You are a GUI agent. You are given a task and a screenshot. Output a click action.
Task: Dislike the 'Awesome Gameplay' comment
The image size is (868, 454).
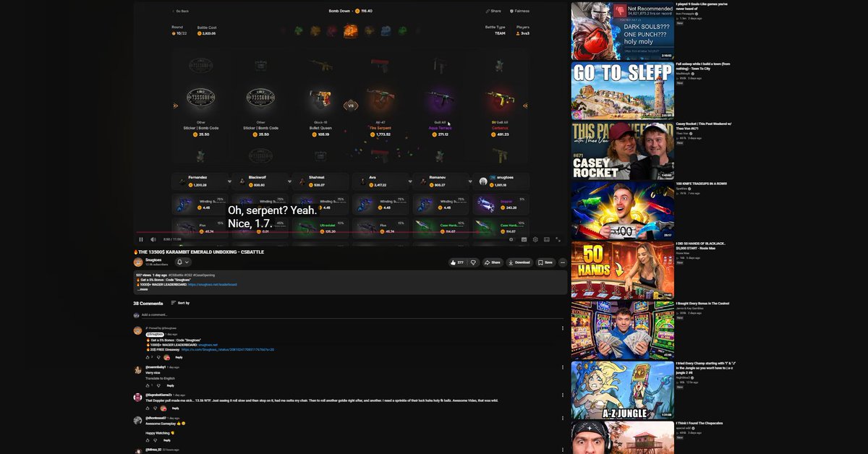pyautogui.click(x=156, y=440)
